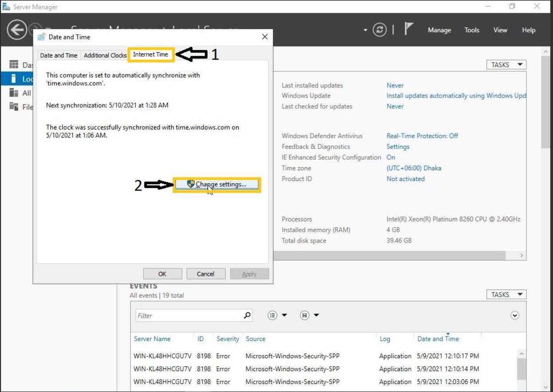553x392 pixels.
Task: Open the list criteria icon in Events filter
Action: 272,315
